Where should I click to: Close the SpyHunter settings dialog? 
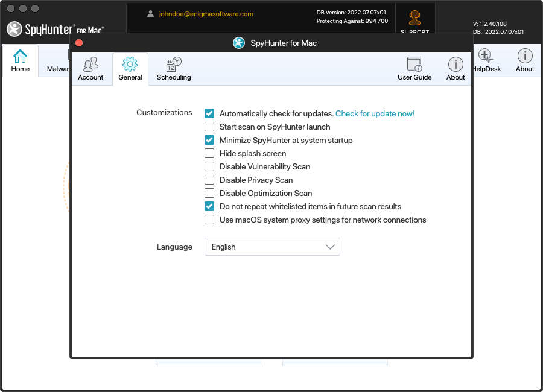[79, 43]
